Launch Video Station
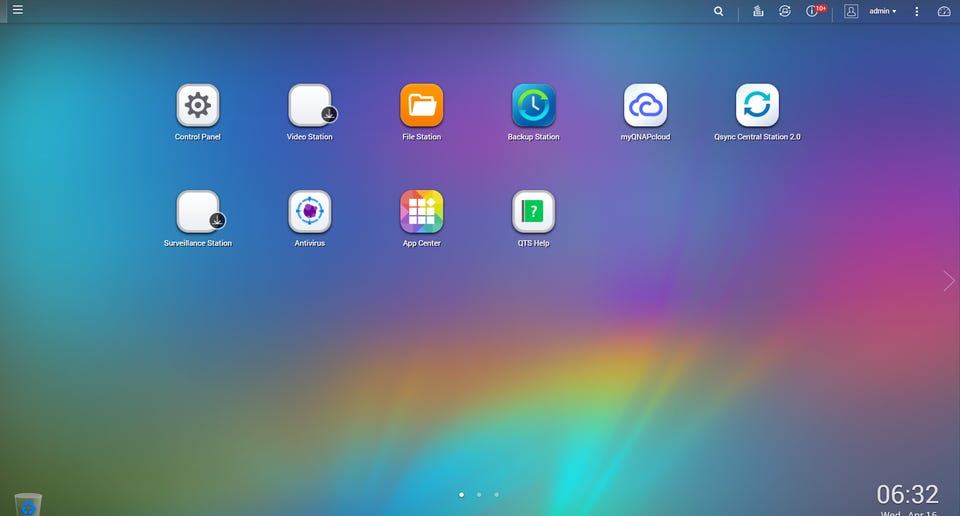The height and width of the screenshot is (516, 960). (310, 105)
